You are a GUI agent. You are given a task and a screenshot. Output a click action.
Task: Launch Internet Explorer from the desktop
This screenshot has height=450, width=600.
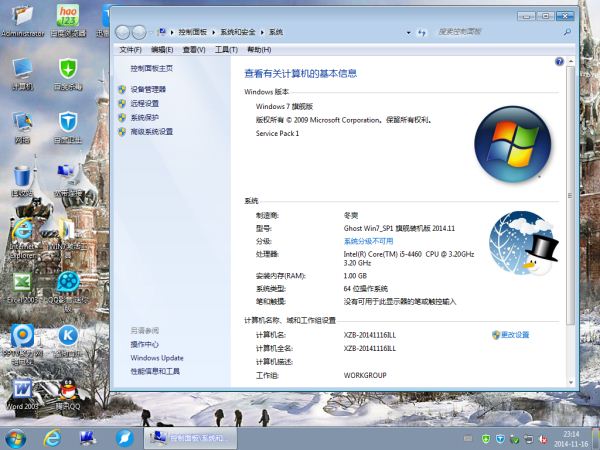(22, 238)
